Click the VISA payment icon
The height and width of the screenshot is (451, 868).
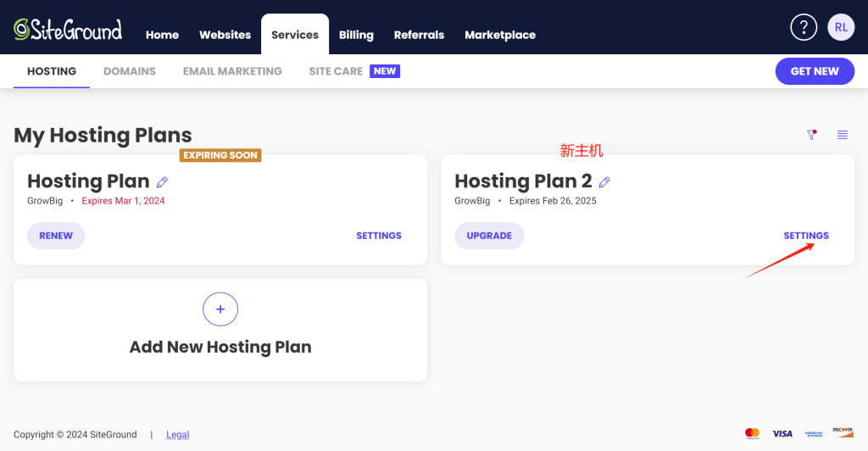(x=782, y=434)
